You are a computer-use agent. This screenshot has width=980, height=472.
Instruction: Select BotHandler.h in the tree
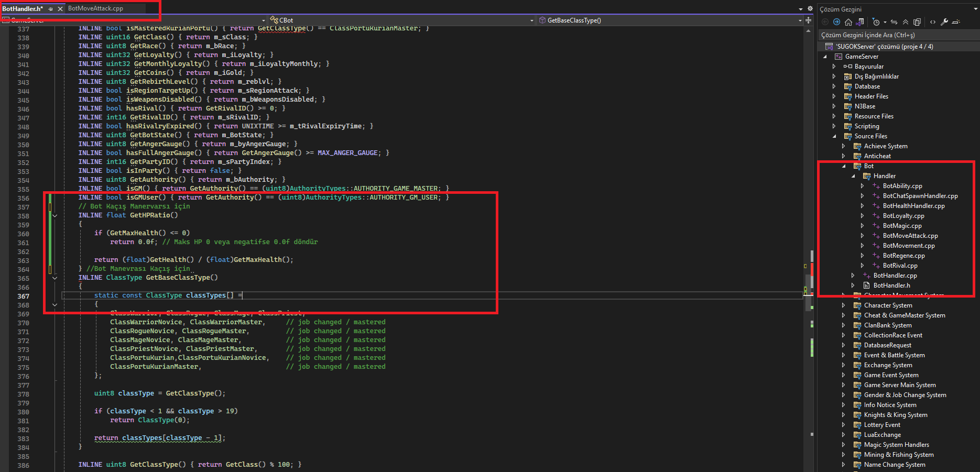(891, 286)
